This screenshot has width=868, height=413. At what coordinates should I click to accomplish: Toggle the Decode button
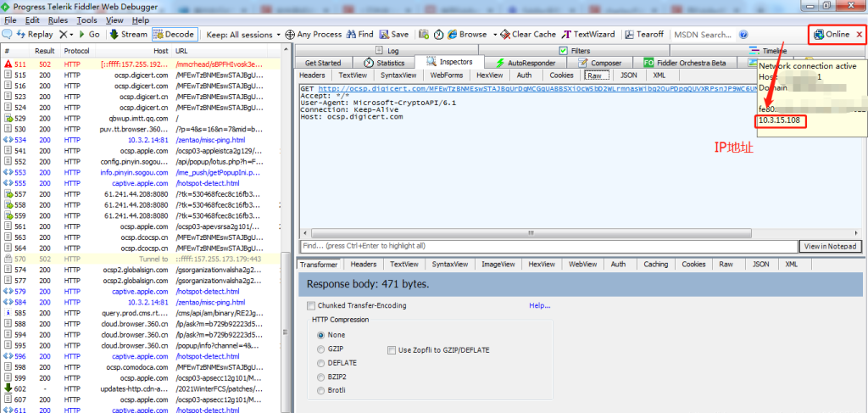pos(175,34)
